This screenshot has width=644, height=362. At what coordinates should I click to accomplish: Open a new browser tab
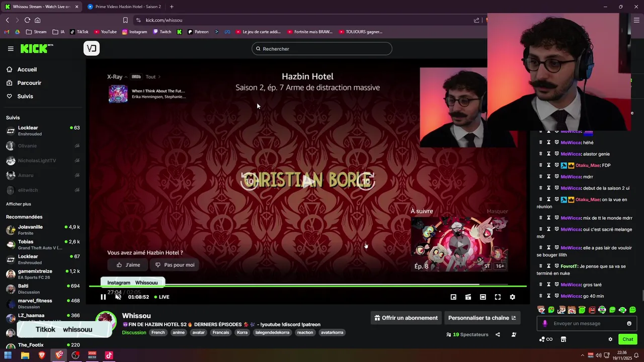click(172, 7)
